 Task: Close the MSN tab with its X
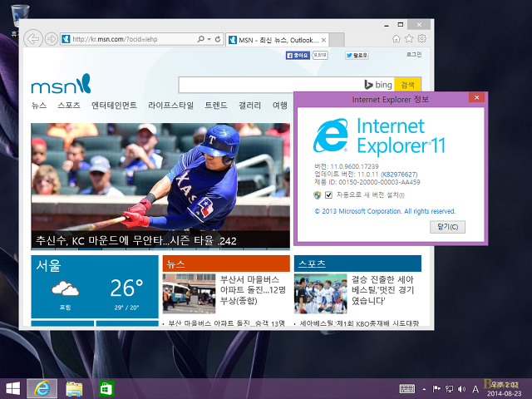point(323,40)
